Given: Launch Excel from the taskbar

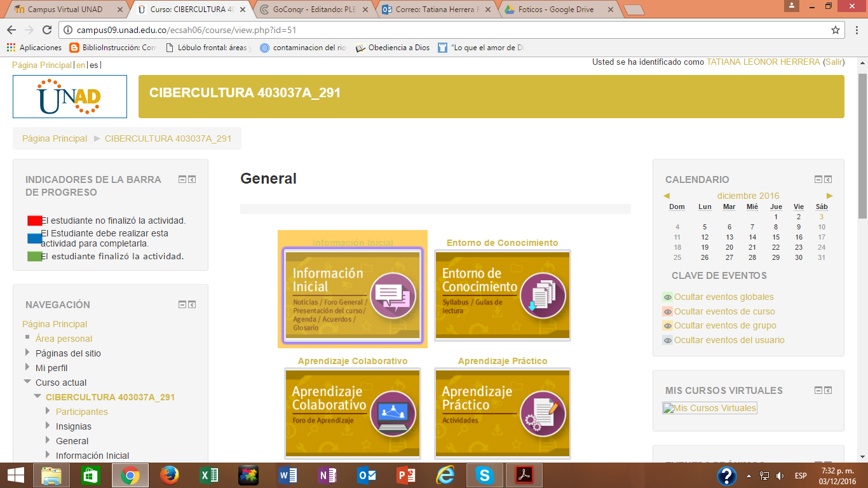Looking at the screenshot, I should 208,475.
